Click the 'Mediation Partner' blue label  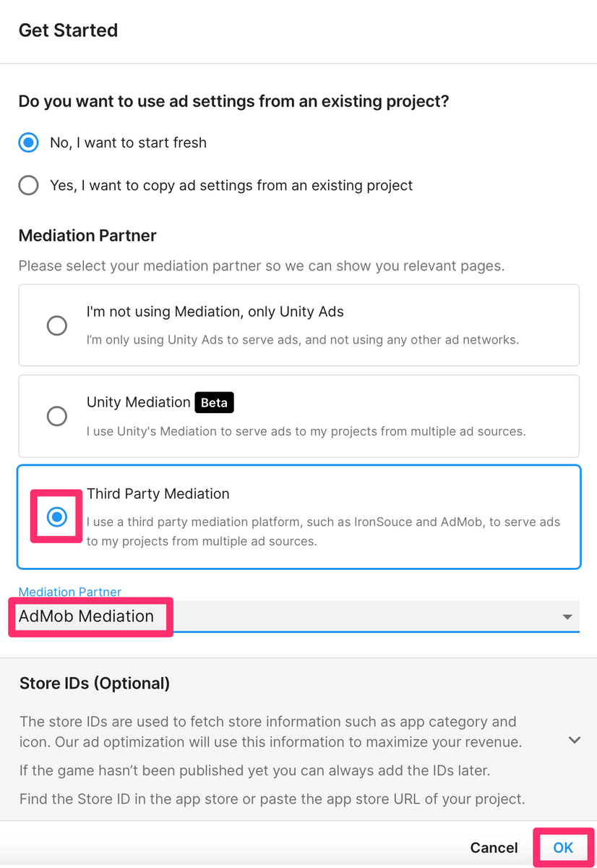pos(69,592)
